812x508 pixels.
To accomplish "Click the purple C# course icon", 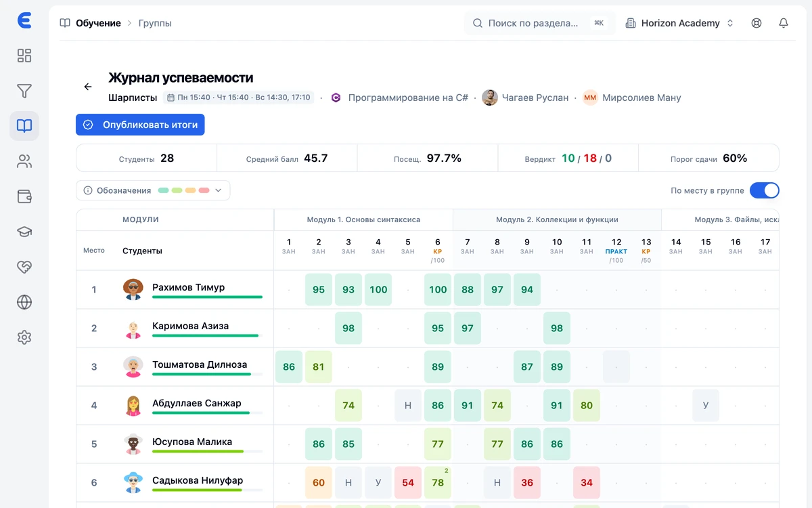I will click(x=336, y=98).
